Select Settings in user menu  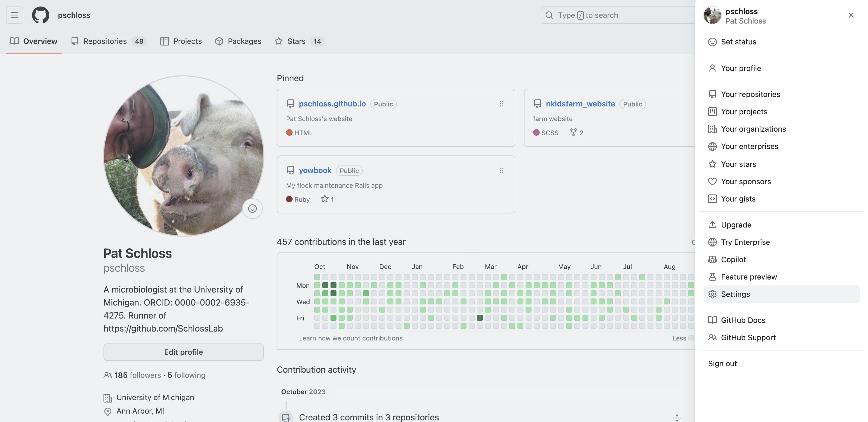735,294
